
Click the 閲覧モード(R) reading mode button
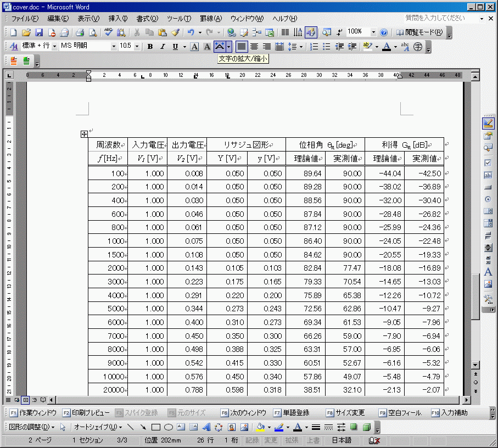pos(419,32)
